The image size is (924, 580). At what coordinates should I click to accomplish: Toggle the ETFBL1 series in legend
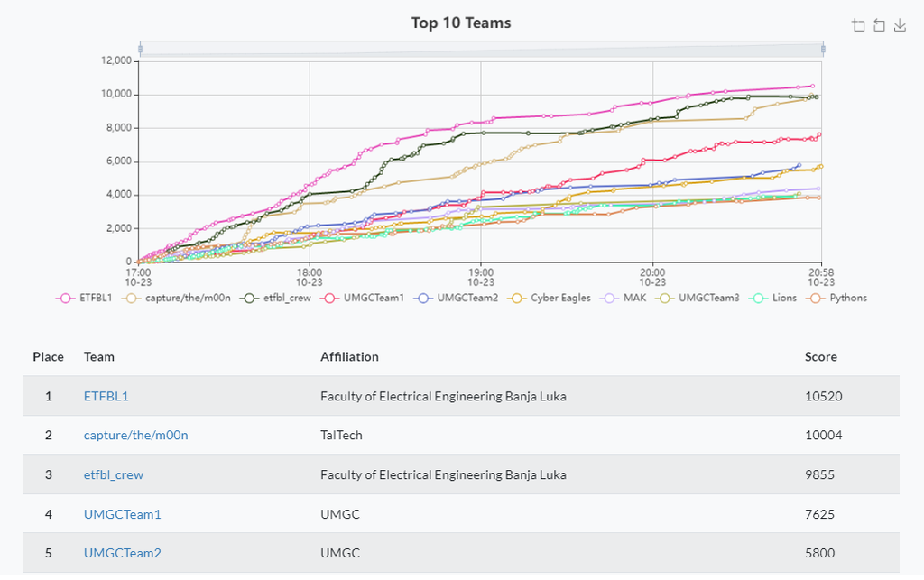tap(88, 298)
